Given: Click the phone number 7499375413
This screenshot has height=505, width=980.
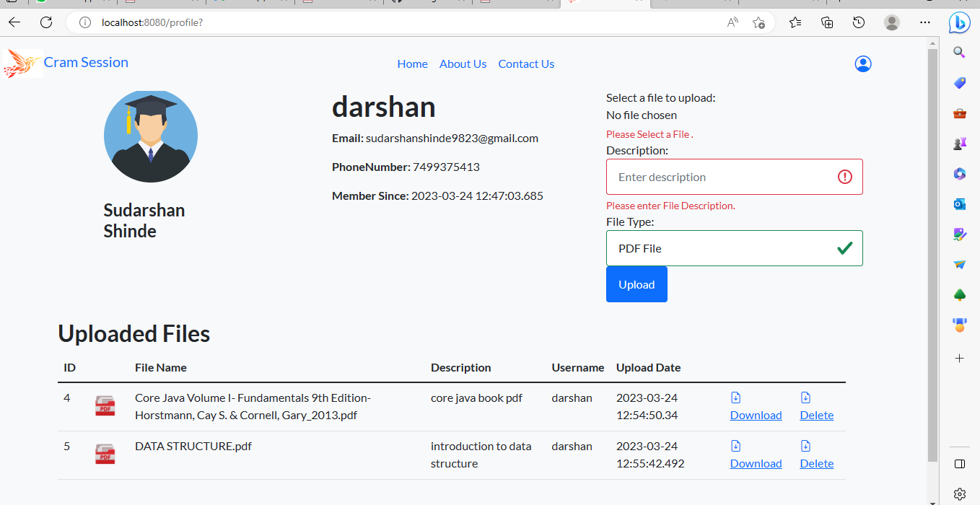Looking at the screenshot, I should coord(446,167).
